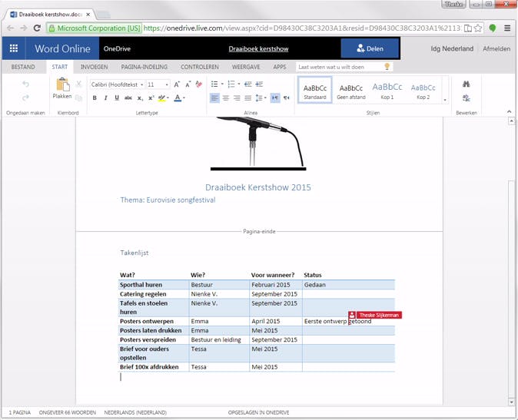Viewport: 518px width, 420px height.
Task: Click the browser address bar URL
Action: coord(302,28)
